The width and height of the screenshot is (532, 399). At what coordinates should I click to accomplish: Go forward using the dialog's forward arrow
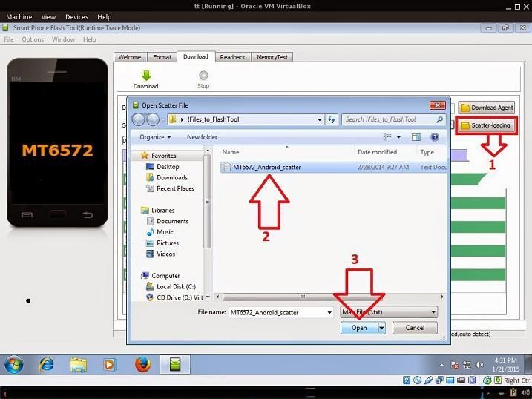pos(153,119)
